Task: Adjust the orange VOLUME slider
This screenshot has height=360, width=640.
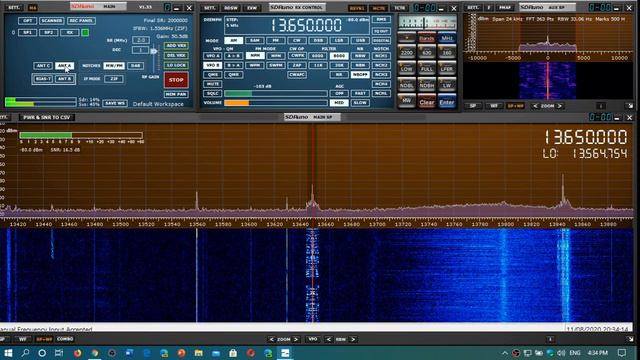Action: pos(276,103)
